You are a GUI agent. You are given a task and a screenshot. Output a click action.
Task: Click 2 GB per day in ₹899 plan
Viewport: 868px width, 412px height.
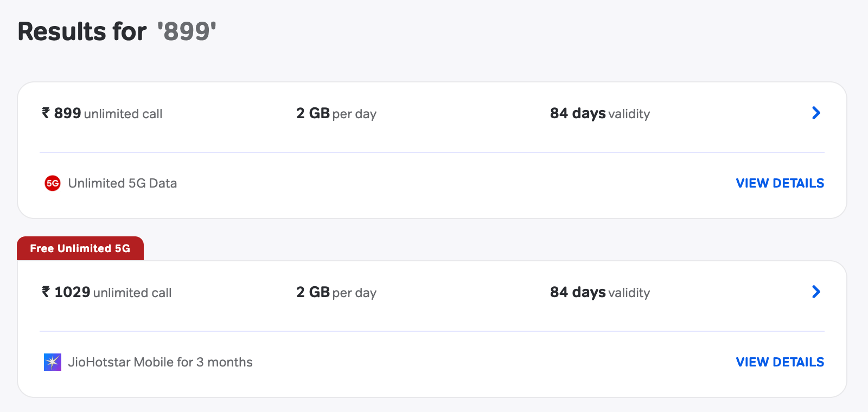336,113
